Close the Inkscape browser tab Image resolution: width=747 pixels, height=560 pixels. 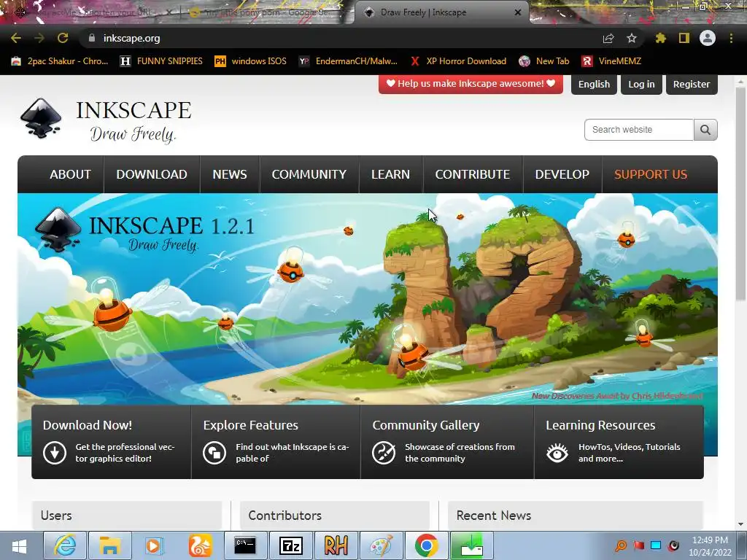(517, 12)
